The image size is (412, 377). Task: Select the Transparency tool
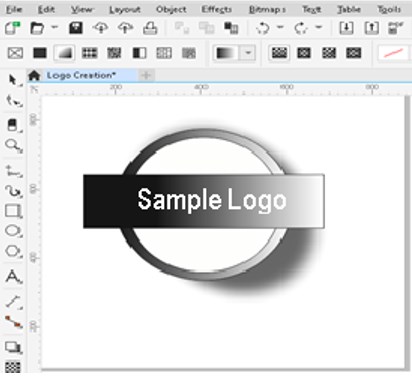click(13, 367)
